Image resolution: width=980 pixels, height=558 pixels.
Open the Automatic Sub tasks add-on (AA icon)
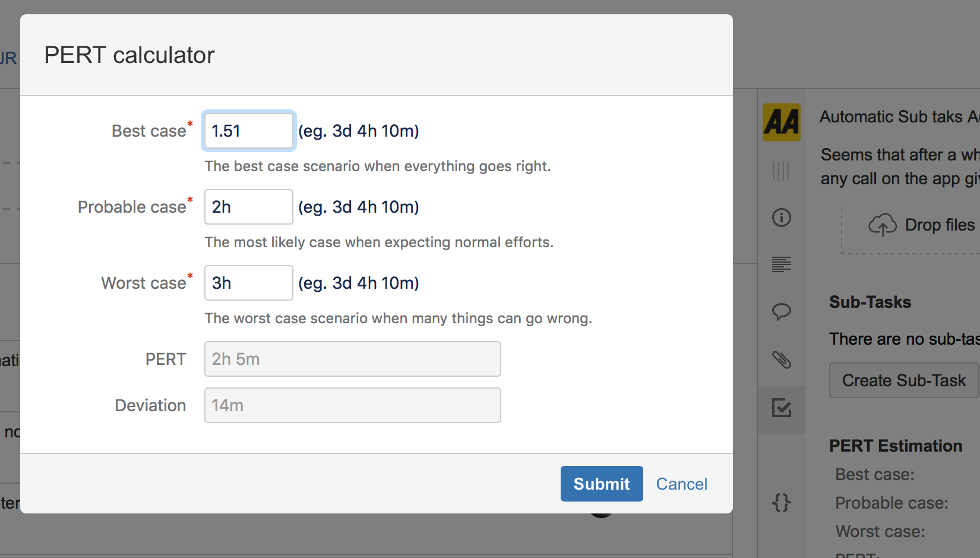coord(781,122)
